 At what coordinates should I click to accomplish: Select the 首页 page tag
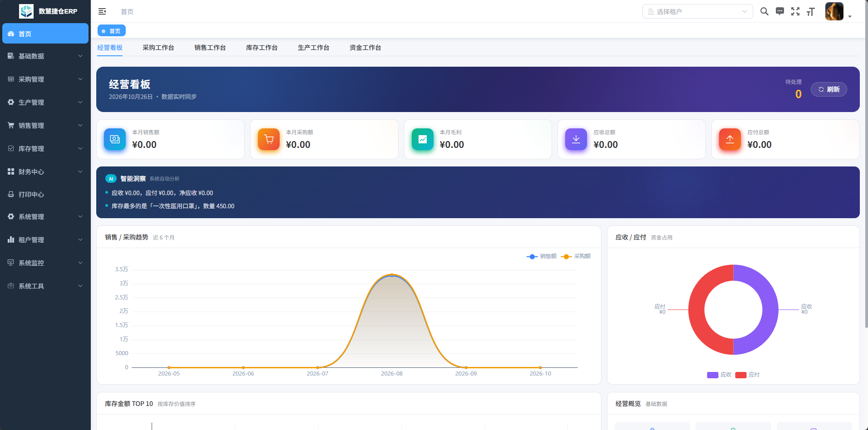coord(112,31)
